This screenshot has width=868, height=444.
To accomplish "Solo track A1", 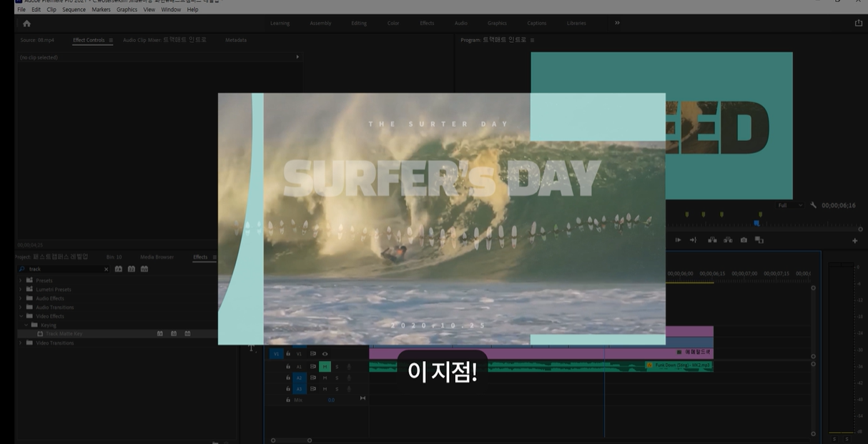I will (x=337, y=367).
